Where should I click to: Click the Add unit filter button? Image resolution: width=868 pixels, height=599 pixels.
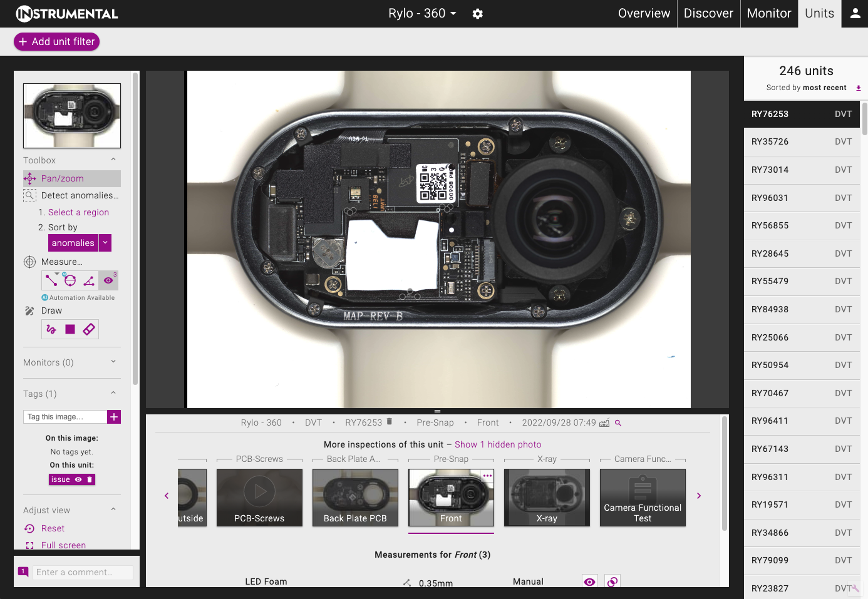click(x=56, y=41)
